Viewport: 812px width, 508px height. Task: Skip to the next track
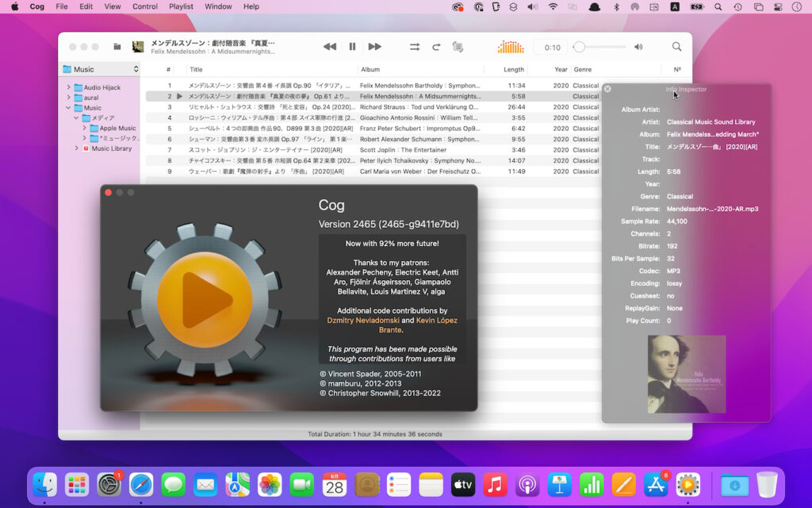point(373,46)
